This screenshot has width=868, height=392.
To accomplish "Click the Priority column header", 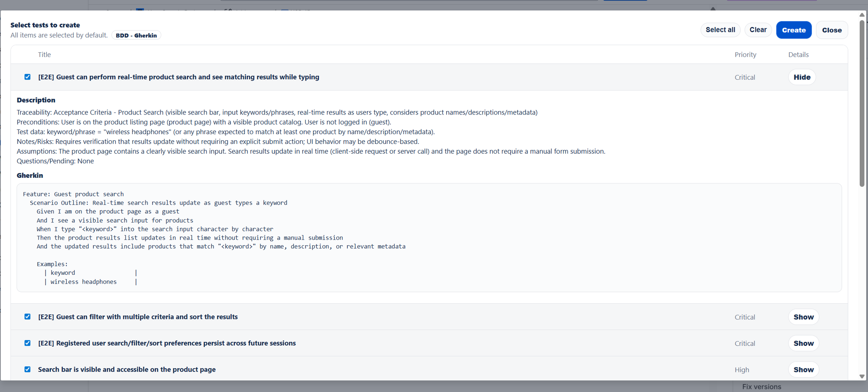I will pyautogui.click(x=745, y=54).
